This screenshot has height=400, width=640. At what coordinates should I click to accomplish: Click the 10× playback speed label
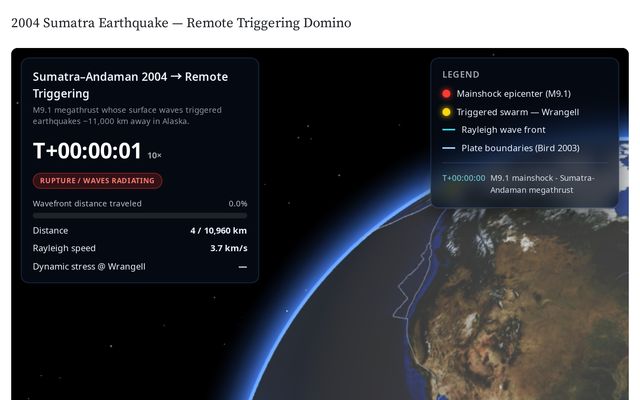tap(154, 156)
